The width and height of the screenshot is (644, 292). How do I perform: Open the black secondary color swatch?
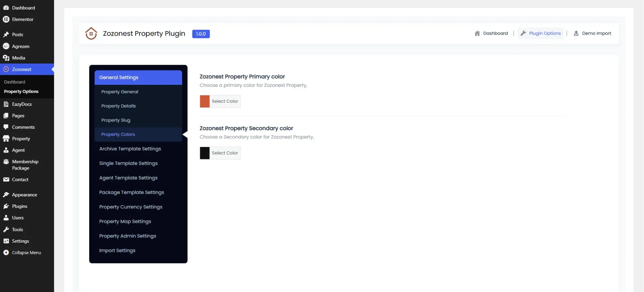pyautogui.click(x=205, y=153)
